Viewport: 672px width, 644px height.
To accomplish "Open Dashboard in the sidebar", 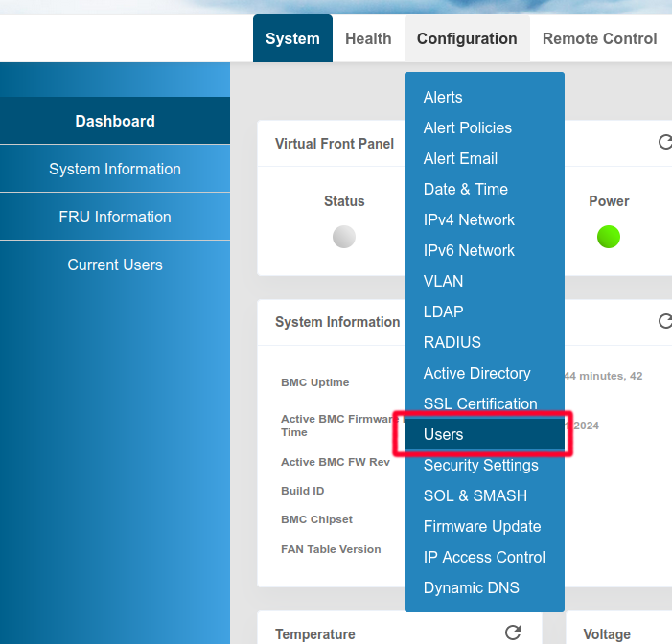I will (115, 121).
